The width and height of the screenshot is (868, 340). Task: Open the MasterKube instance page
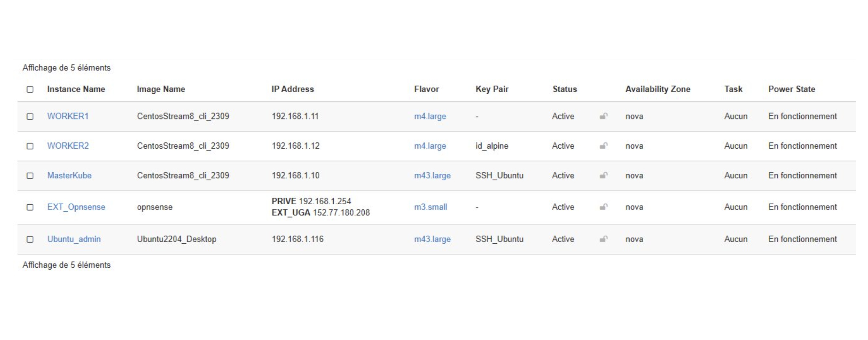click(x=70, y=176)
